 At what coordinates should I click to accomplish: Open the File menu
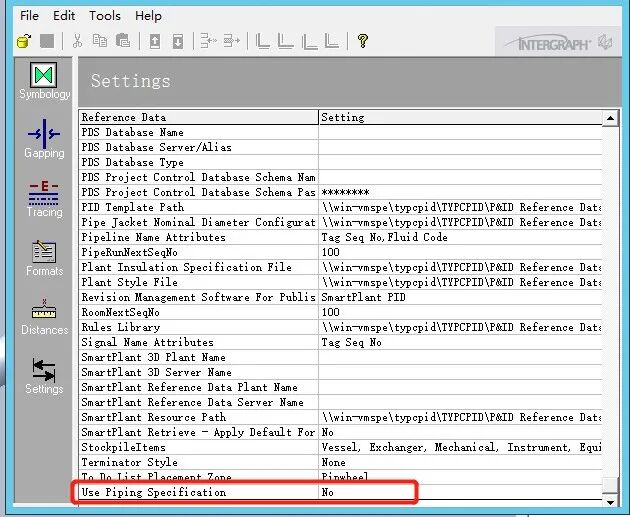(x=29, y=16)
